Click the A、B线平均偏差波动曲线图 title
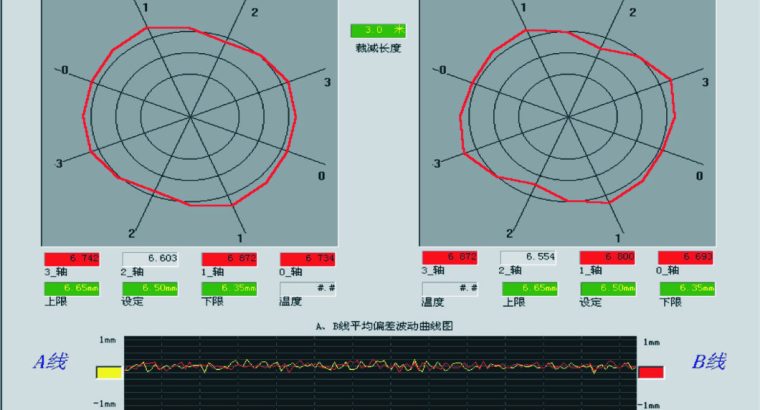760x410 pixels. (x=384, y=326)
